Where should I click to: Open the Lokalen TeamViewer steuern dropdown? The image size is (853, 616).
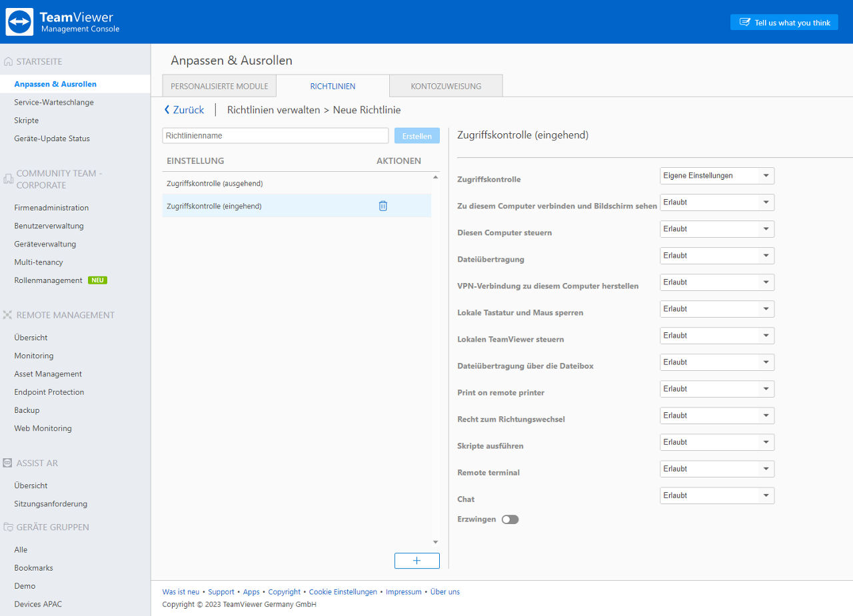pyautogui.click(x=717, y=336)
